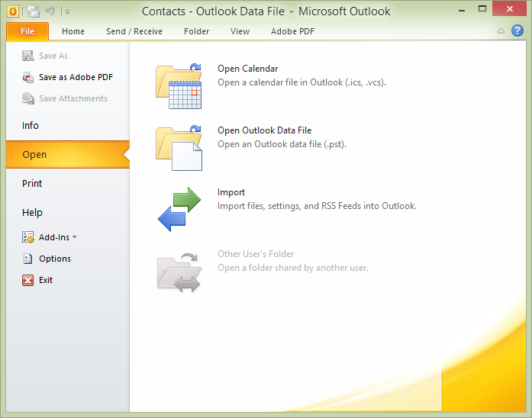Open the View ribbon tab
Viewport: 532px width, 418px height.
click(x=240, y=31)
